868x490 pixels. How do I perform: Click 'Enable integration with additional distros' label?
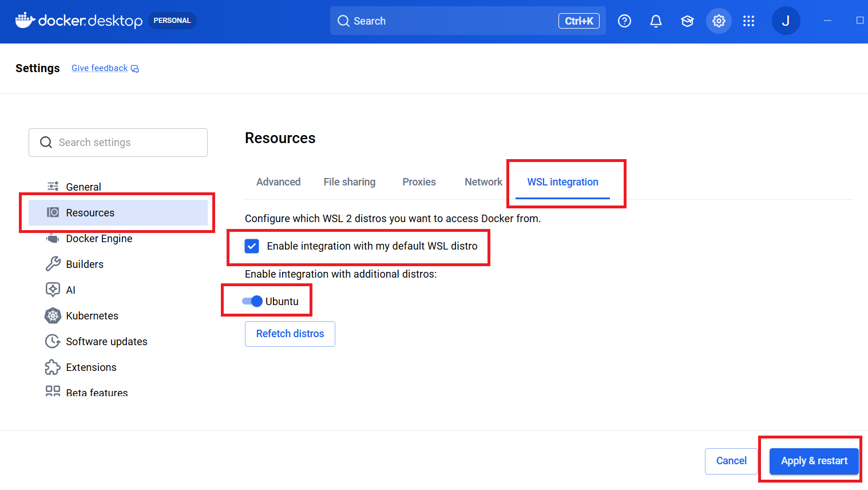341,274
